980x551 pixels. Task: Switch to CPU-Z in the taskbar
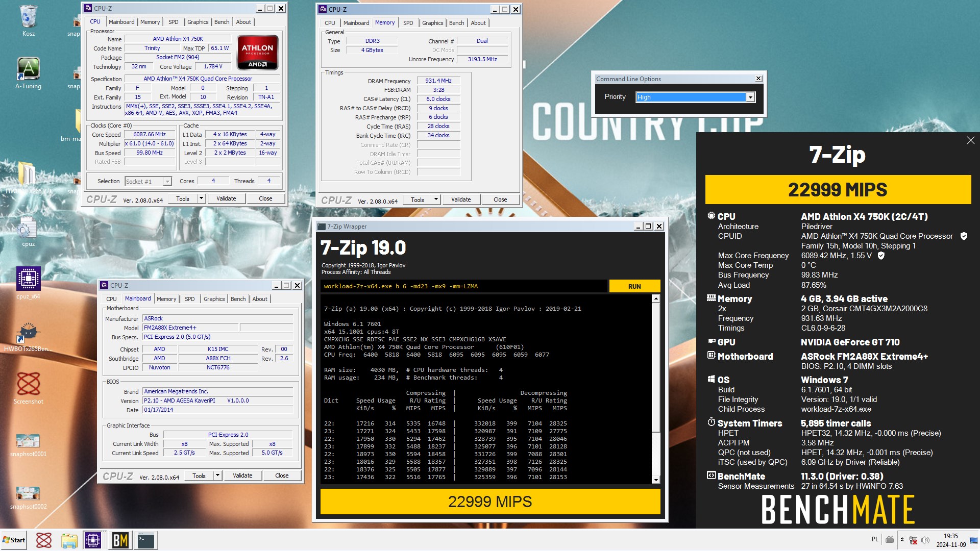point(93,540)
